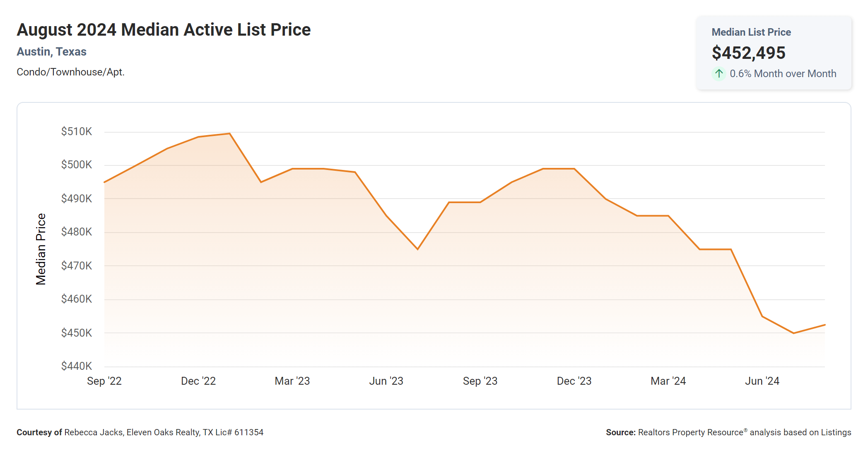Click the Mar '23 x-axis label
The height and width of the screenshot is (456, 868).
[292, 381]
